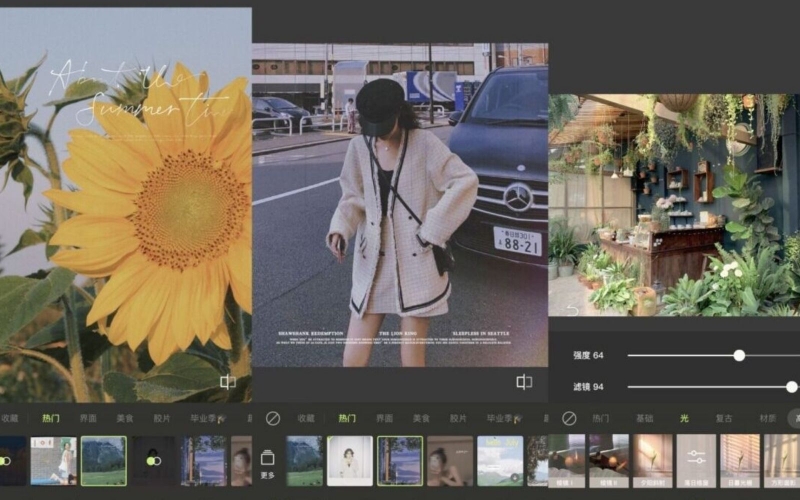Tap the undo arrow on the garden photo
The height and width of the screenshot is (500, 800).
click(572, 310)
